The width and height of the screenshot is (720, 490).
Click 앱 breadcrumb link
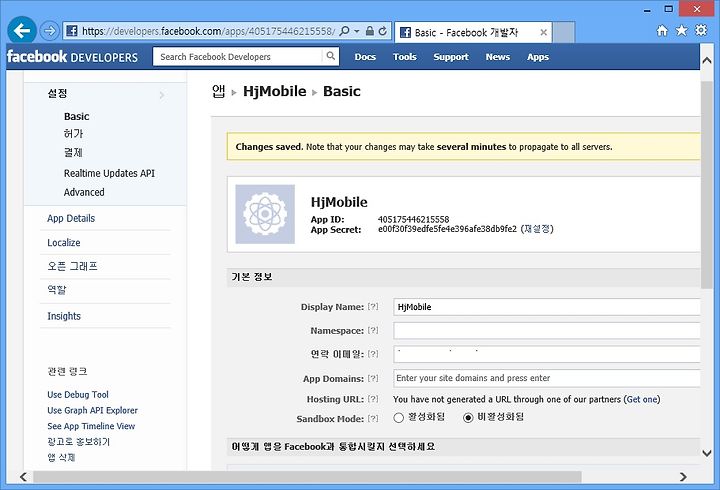pos(219,91)
